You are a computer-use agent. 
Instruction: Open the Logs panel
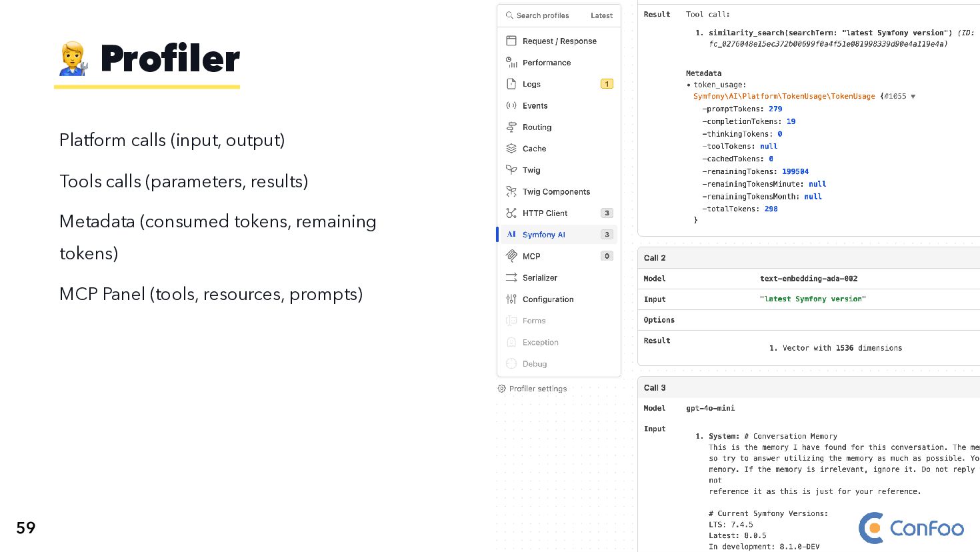[x=559, y=84]
